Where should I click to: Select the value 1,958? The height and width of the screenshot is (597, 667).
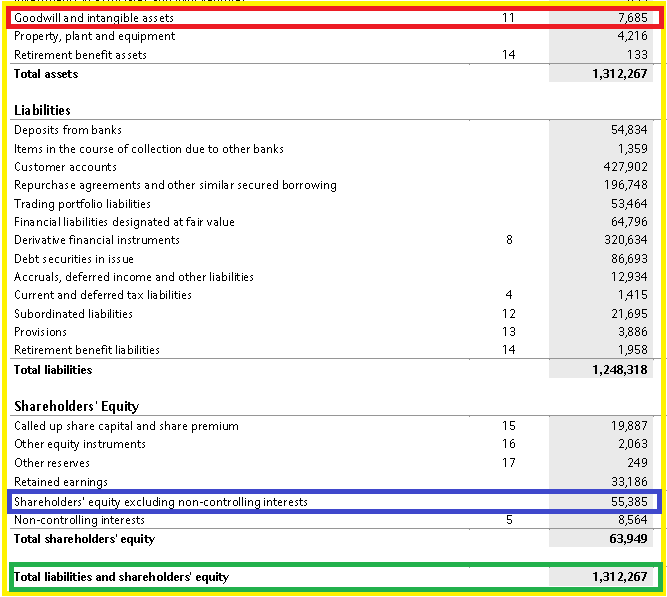(633, 350)
